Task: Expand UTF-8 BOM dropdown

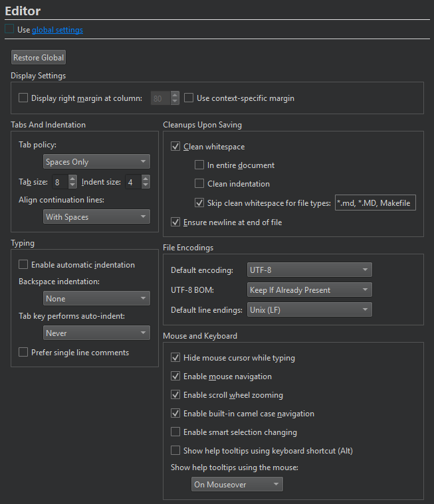Action: click(x=309, y=290)
